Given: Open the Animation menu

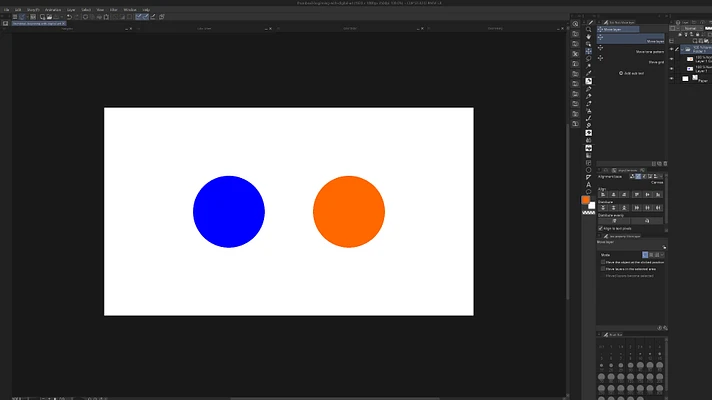Looking at the screenshot, I should click(53, 10).
